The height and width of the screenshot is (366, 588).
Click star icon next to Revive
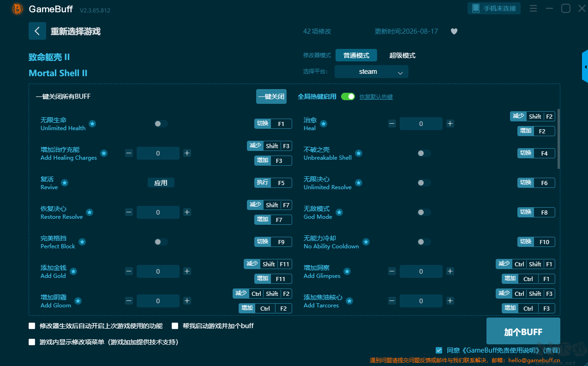tap(65, 183)
